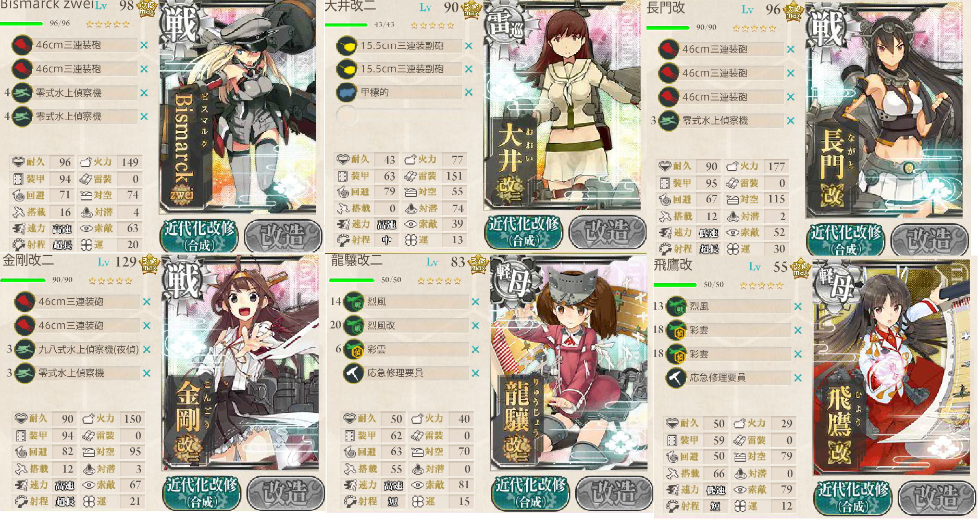Viewport: 980px width, 520px height.
Task: Click 龍驤改二's 烈風改 fighter icon
Action: click(x=354, y=326)
